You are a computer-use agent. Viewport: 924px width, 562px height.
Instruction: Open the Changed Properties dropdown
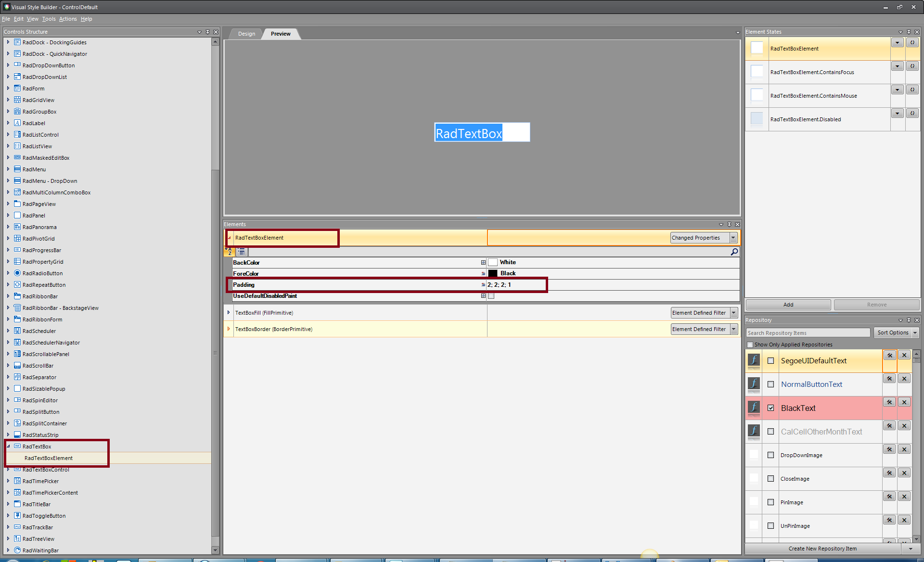pos(733,238)
